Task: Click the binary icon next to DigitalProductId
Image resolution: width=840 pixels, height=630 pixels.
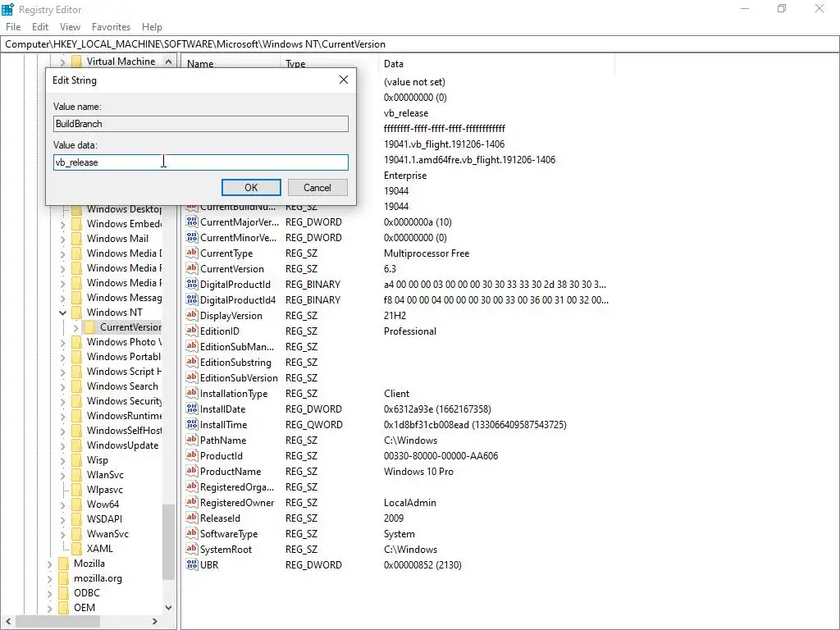Action: click(x=192, y=284)
